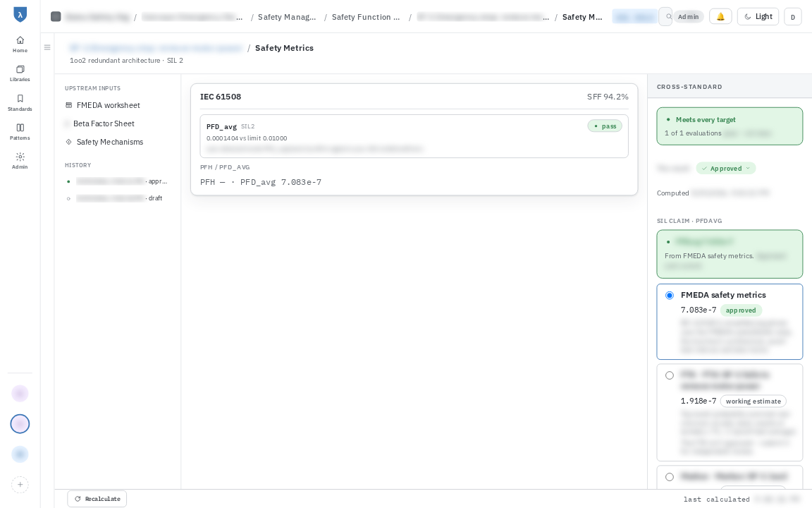
Task: Select the radio for the 1.918e-7 estimate
Action: tap(670, 375)
